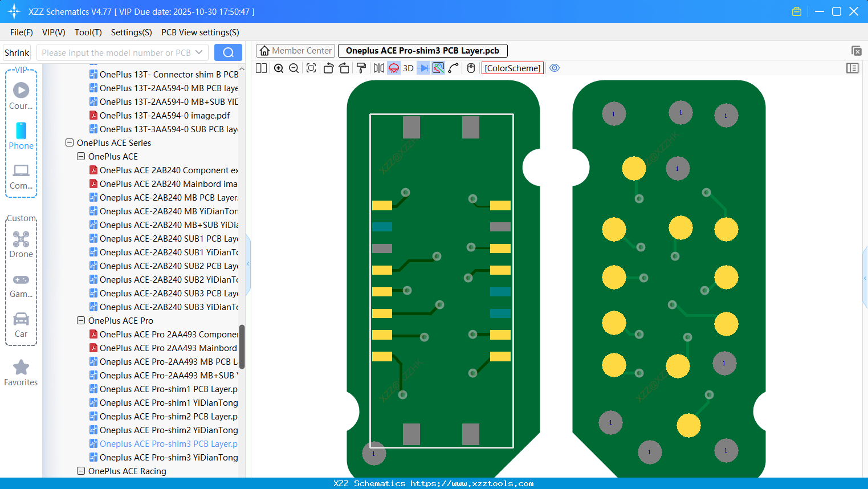
Task: Open the Tool(T) menu
Action: (88, 32)
